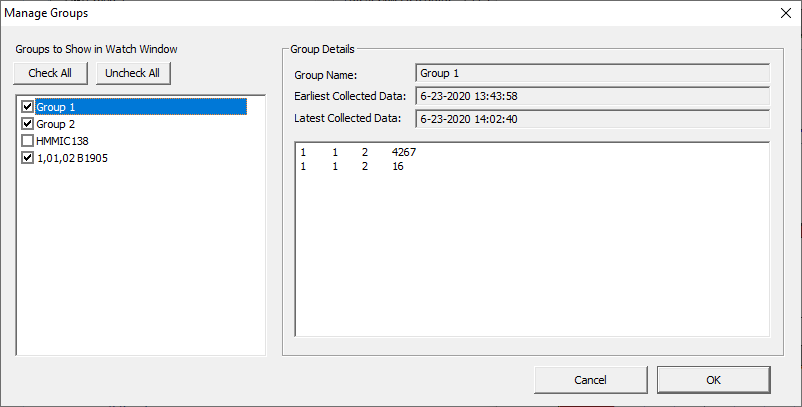802x407 pixels.
Task: Click the Earliest Collected Data field
Action: click(x=591, y=96)
